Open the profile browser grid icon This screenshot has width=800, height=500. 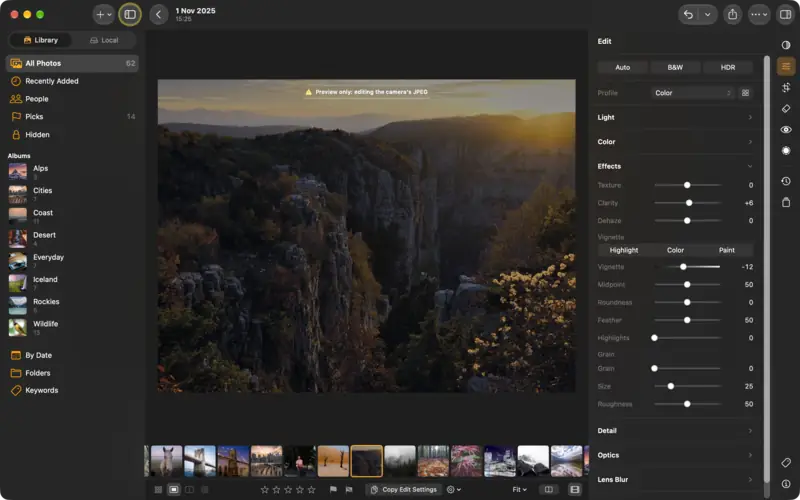click(745, 93)
